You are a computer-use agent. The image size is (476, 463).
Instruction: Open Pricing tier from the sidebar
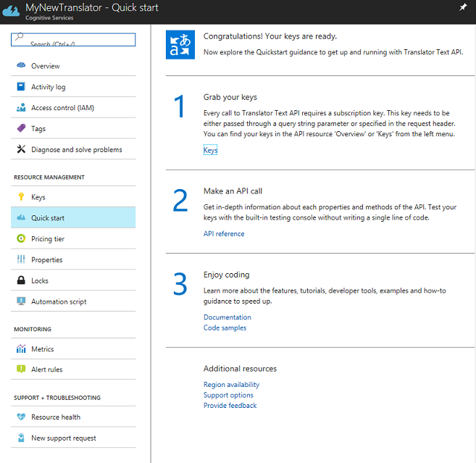48,239
